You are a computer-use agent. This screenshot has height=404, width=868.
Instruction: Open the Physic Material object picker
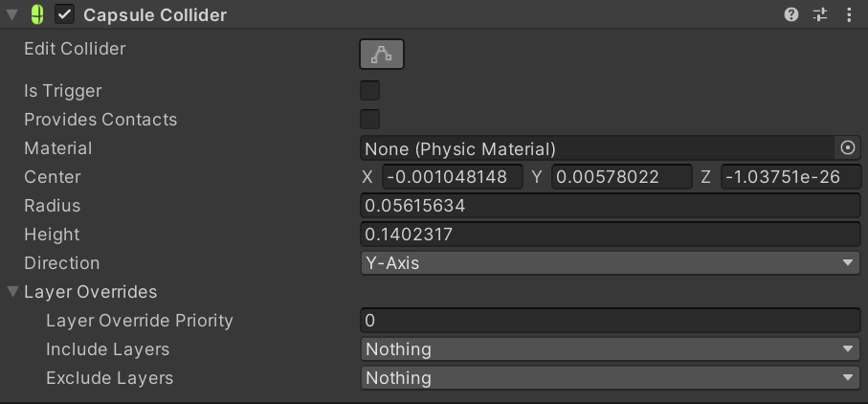click(x=848, y=148)
